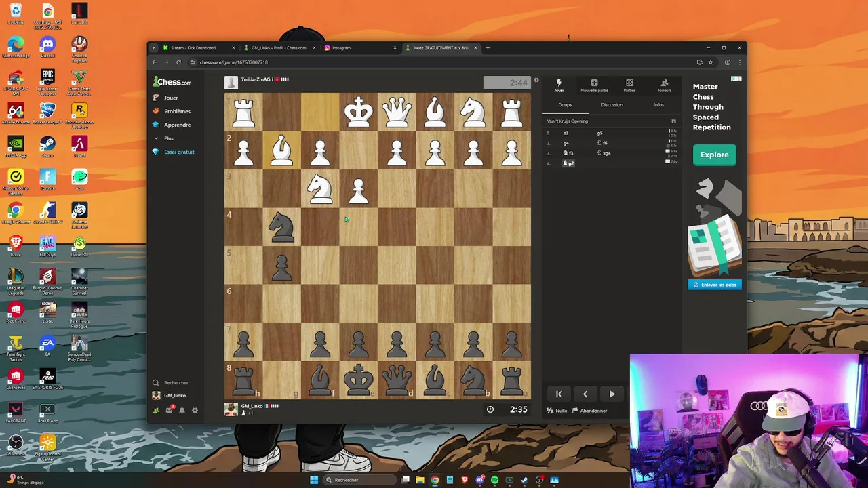Select move Nf6 in move list
This screenshot has width=868, height=488.
[601, 143]
